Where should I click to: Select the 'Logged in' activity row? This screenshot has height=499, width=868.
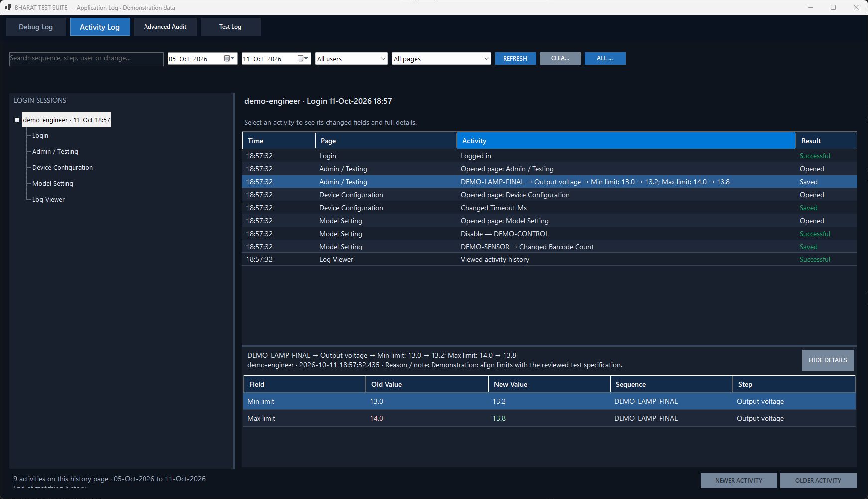[x=549, y=156]
